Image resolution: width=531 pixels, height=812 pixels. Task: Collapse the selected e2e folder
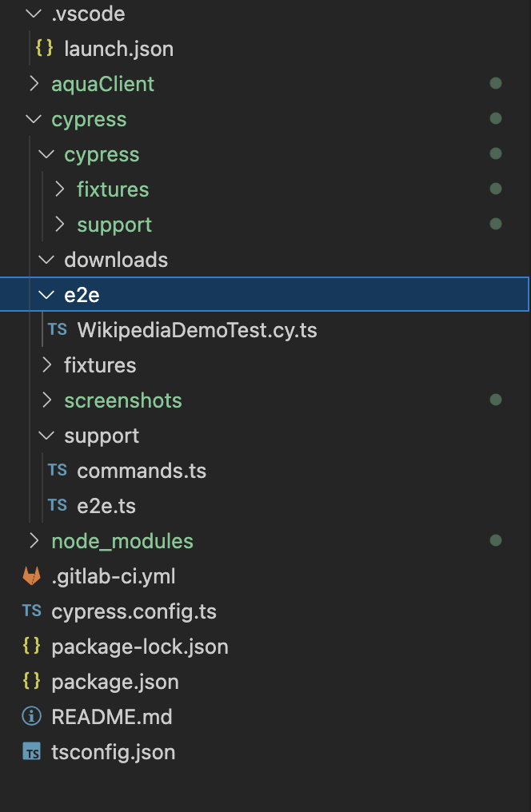(46, 295)
